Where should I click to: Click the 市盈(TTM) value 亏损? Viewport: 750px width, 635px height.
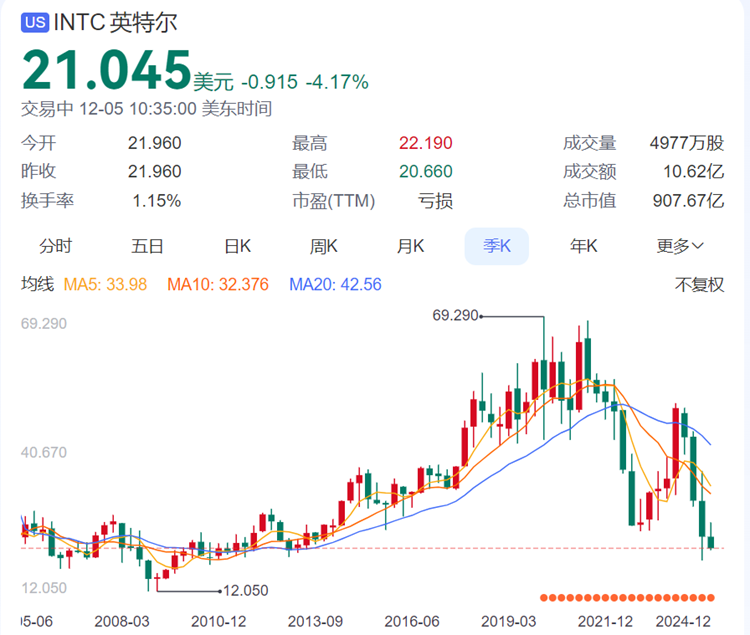[x=435, y=201]
